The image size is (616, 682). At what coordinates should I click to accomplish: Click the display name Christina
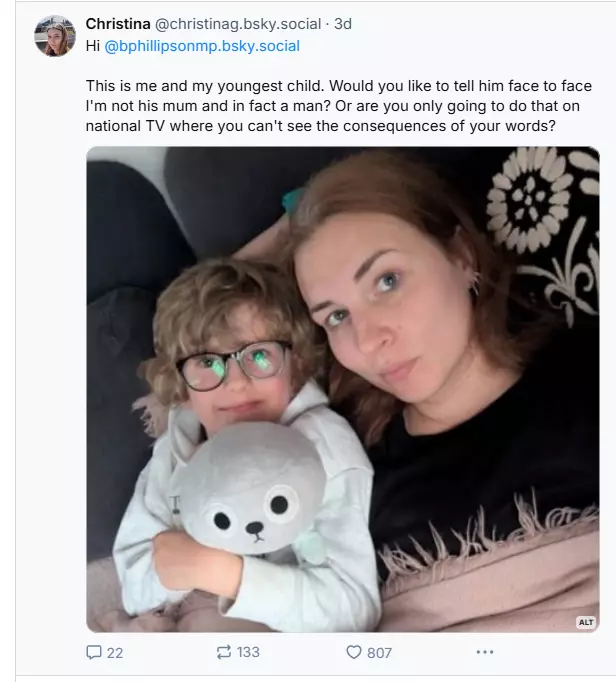(x=118, y=23)
